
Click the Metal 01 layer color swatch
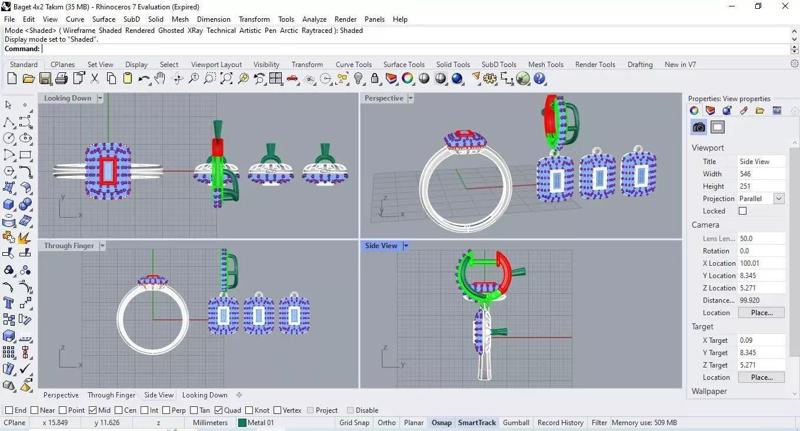coord(242,423)
